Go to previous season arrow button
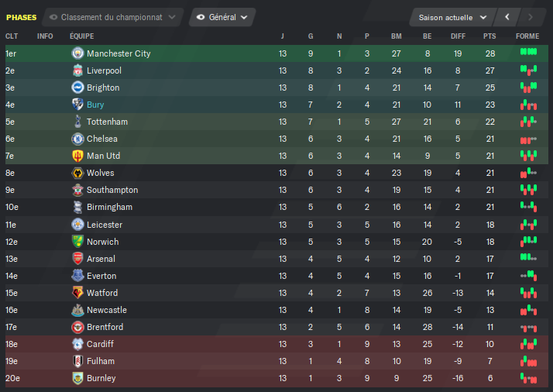Viewport: 553px width, 392px height. [507, 17]
